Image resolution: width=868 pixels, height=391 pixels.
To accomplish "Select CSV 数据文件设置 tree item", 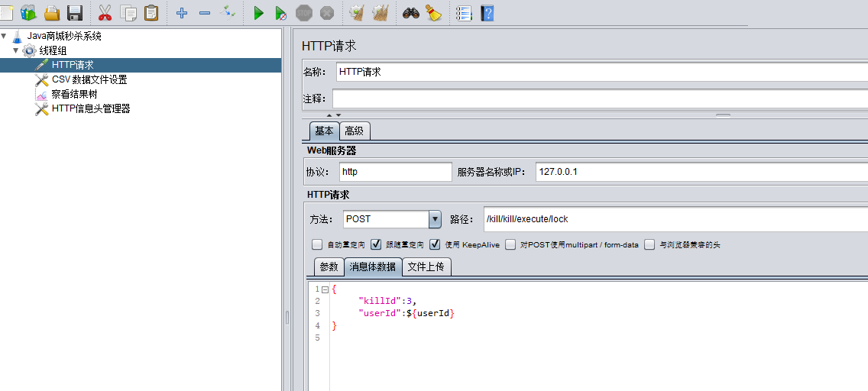I will coord(89,79).
